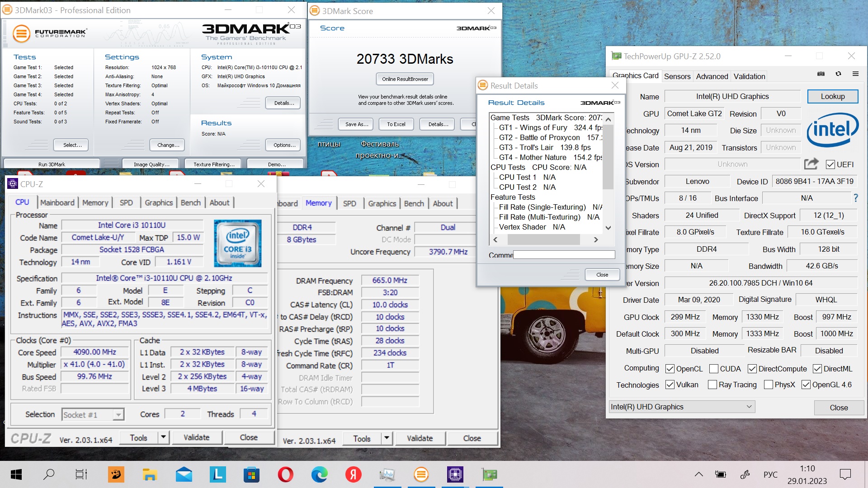
Task: Launch Microsoft Edge from taskbar
Action: [319, 474]
